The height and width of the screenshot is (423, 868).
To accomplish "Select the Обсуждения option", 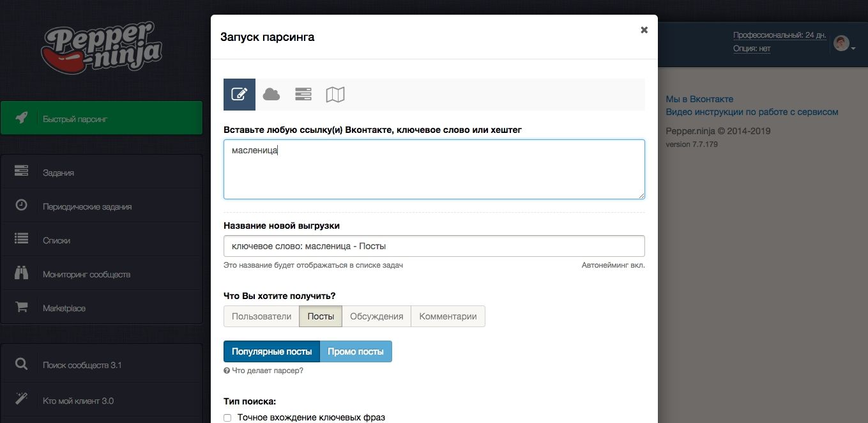I will click(x=377, y=316).
